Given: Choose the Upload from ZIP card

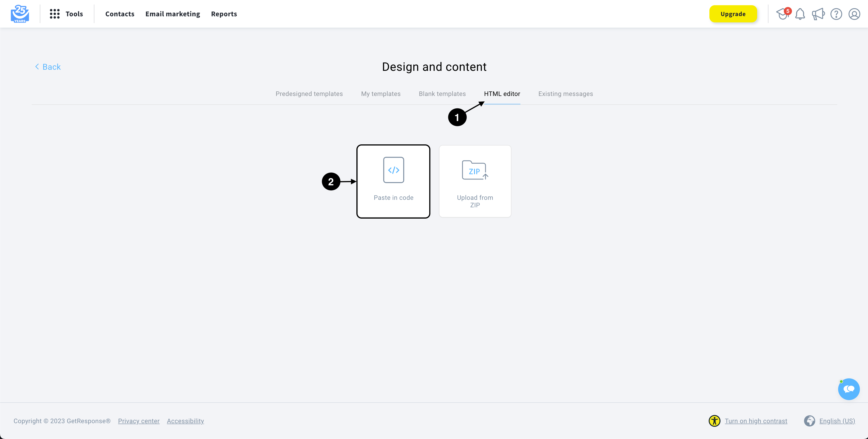Looking at the screenshot, I should click(x=475, y=181).
